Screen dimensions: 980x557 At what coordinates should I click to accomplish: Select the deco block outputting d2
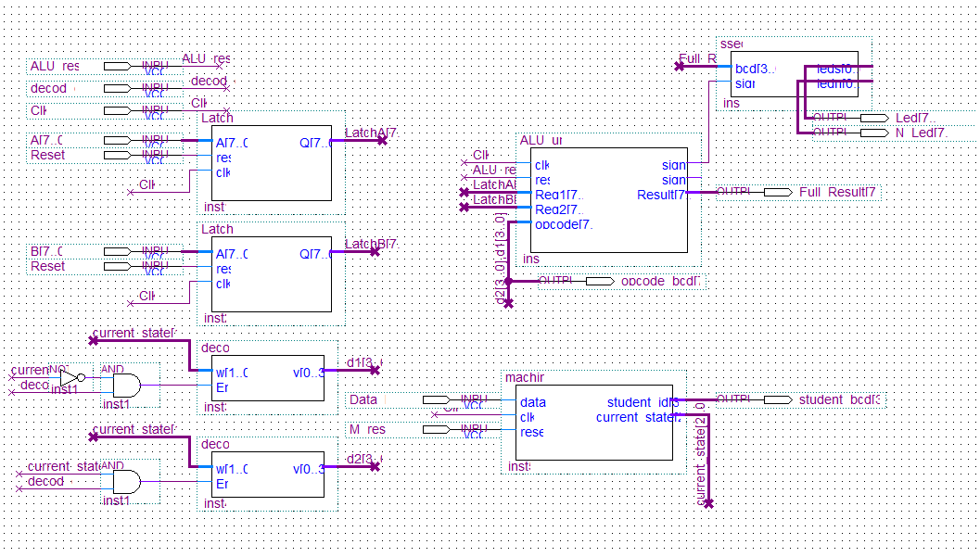tap(268, 475)
